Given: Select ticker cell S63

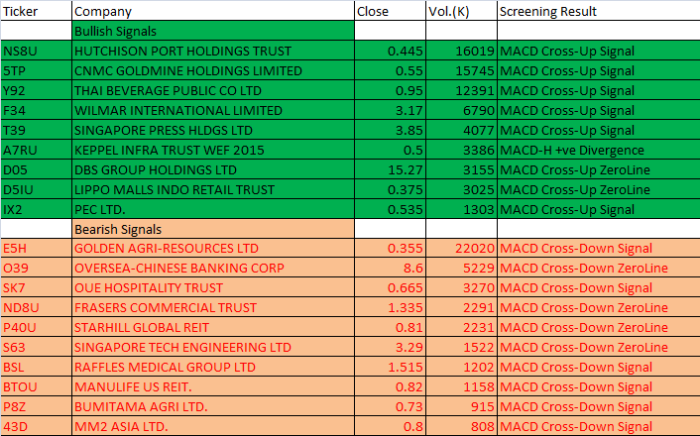Looking at the screenshot, I should point(36,347).
